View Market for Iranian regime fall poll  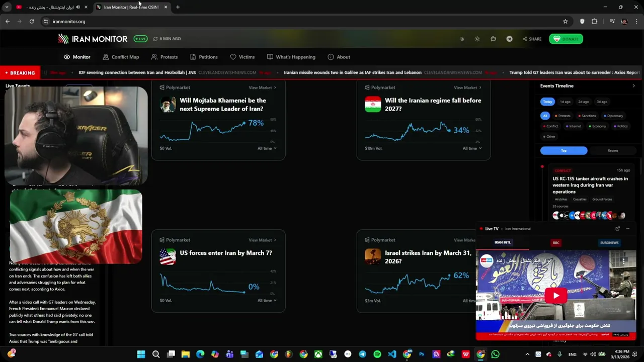tap(467, 87)
